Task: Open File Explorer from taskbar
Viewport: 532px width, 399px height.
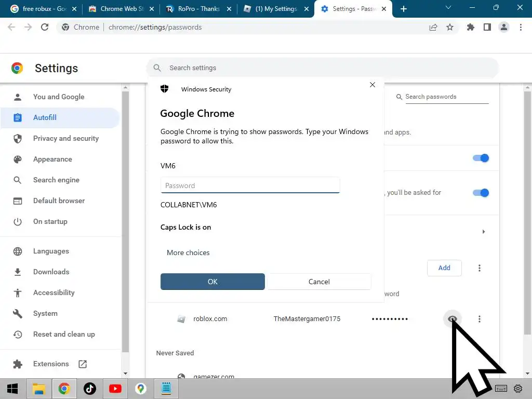Action: click(x=38, y=389)
